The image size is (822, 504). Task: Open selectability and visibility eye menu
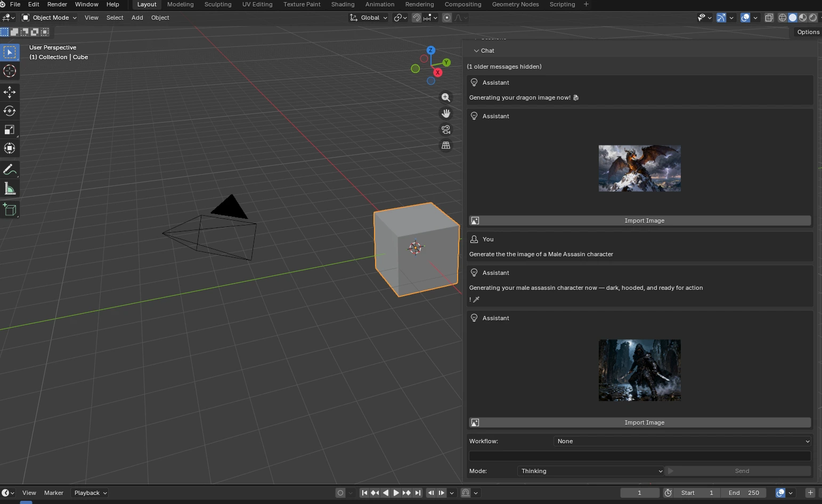click(x=704, y=18)
